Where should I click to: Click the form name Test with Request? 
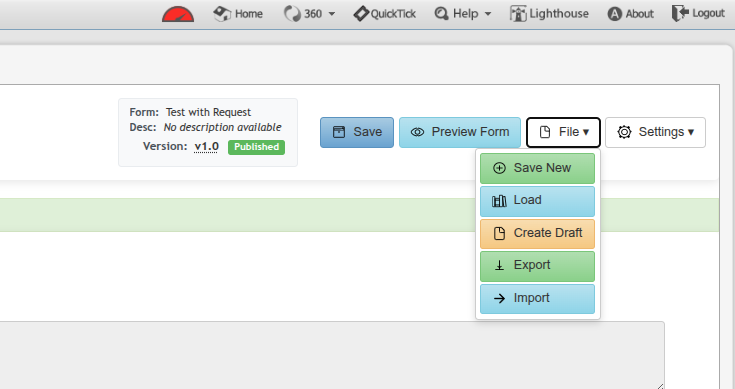[x=208, y=112]
